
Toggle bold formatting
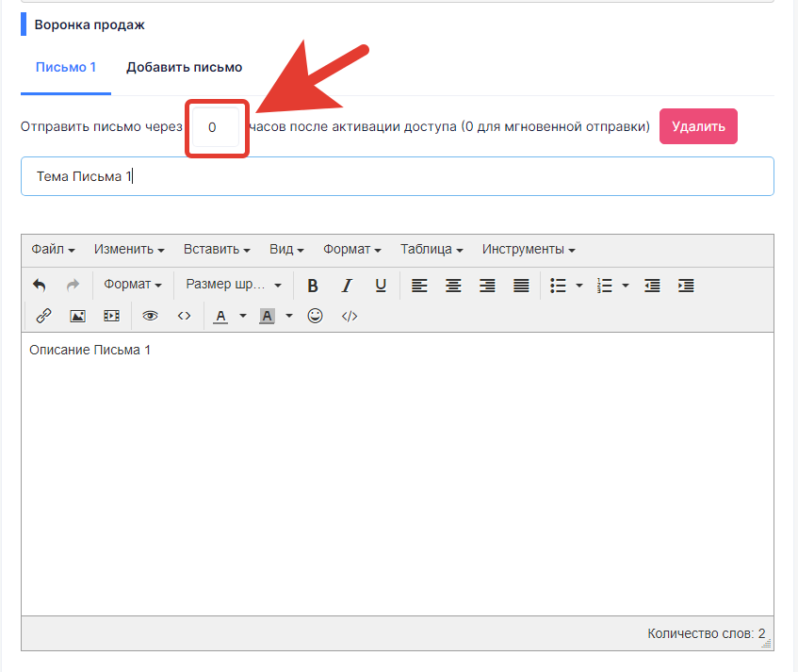[313, 286]
